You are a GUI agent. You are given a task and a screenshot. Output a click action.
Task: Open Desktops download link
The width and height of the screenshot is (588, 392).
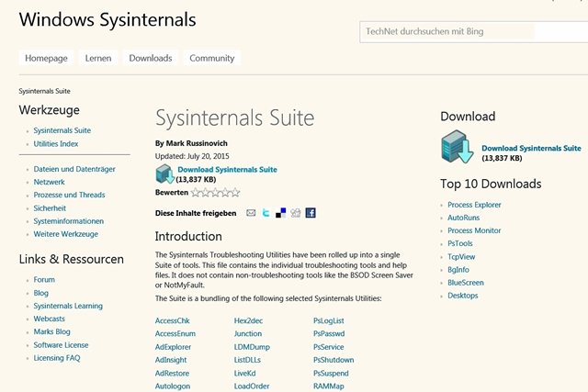pyautogui.click(x=463, y=296)
